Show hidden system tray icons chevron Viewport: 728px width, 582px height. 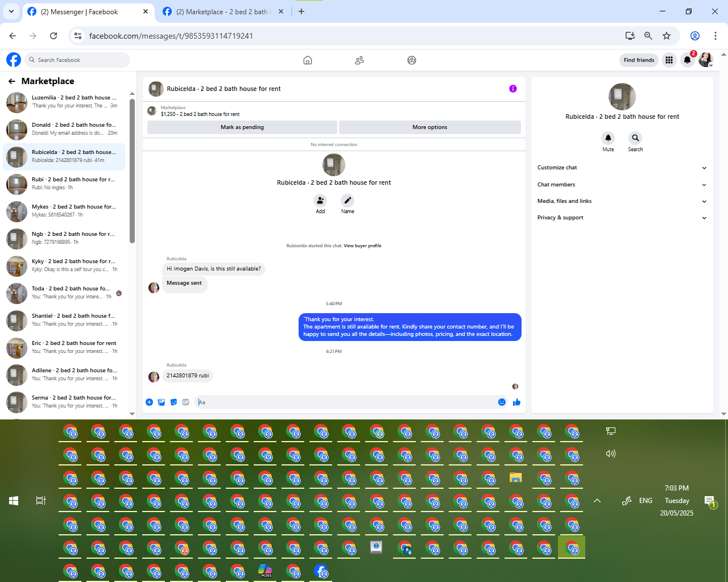[597, 501]
